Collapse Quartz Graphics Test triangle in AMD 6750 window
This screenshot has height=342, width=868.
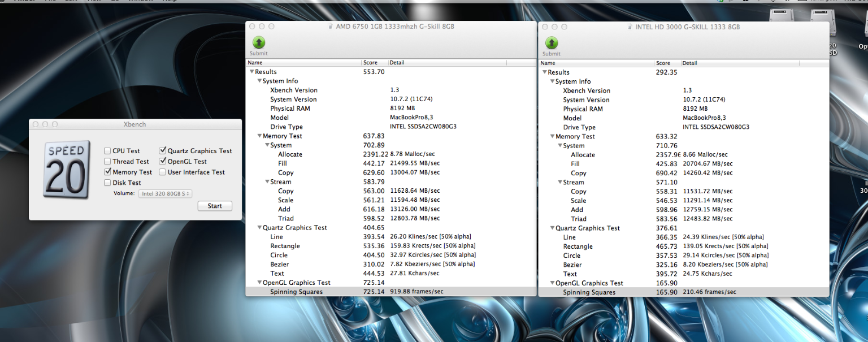[x=259, y=227]
